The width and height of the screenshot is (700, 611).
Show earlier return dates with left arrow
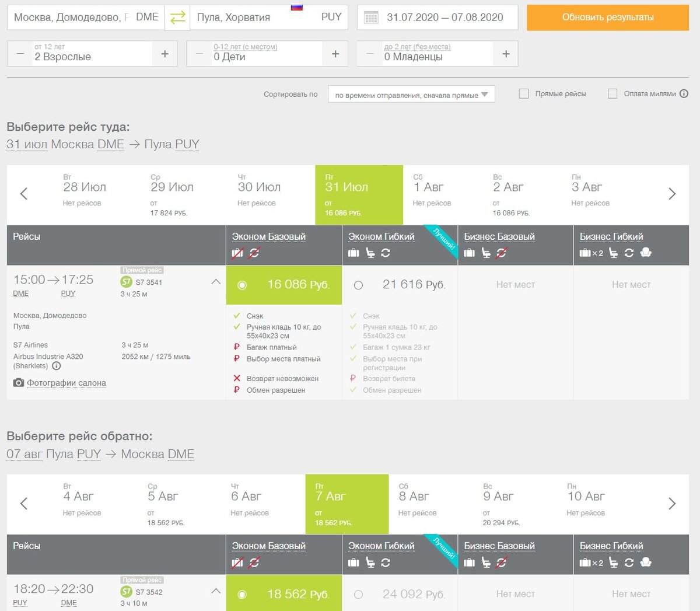[24, 503]
